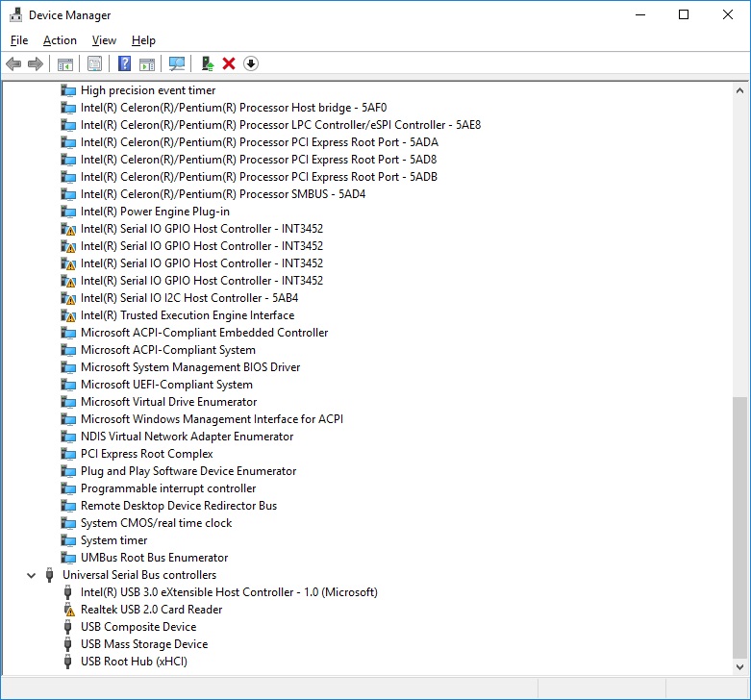
Task: Click the scrollbar down arrow
Action: 739,667
